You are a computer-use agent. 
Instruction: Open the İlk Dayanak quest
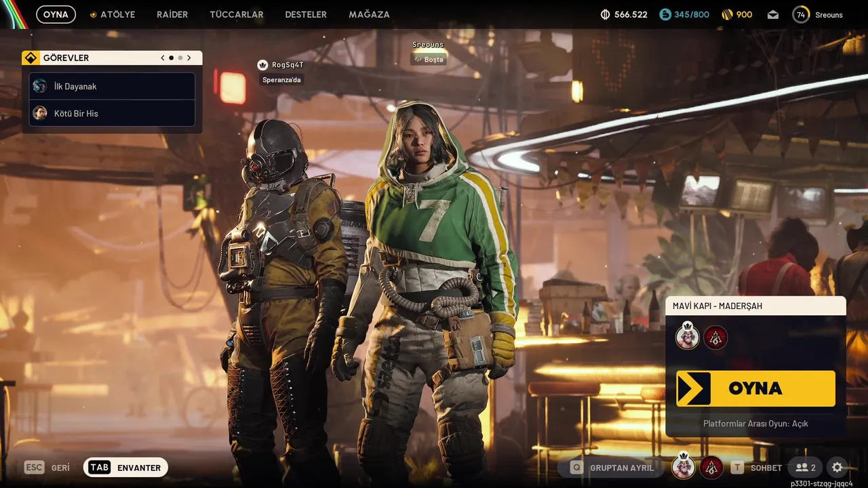(x=112, y=86)
